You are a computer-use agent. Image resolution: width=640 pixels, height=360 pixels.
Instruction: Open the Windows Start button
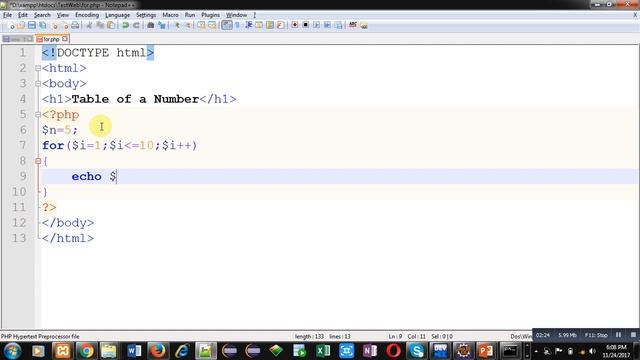click(x=12, y=351)
